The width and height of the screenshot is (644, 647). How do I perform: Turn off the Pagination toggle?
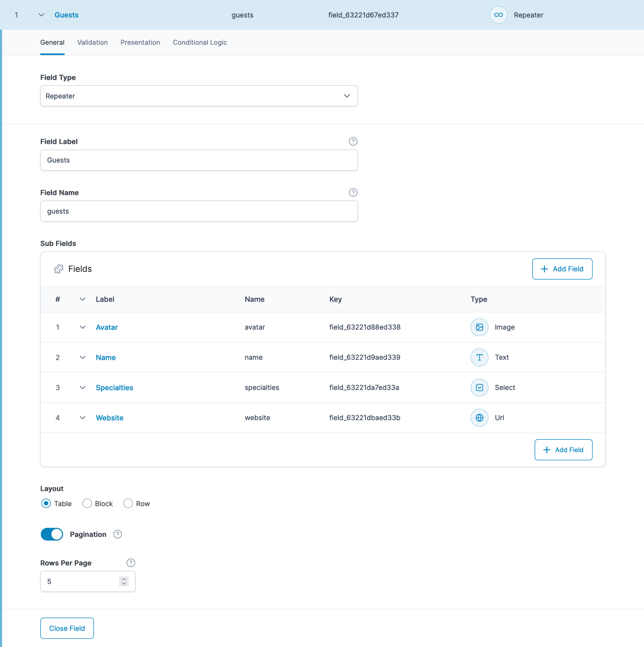pos(52,534)
